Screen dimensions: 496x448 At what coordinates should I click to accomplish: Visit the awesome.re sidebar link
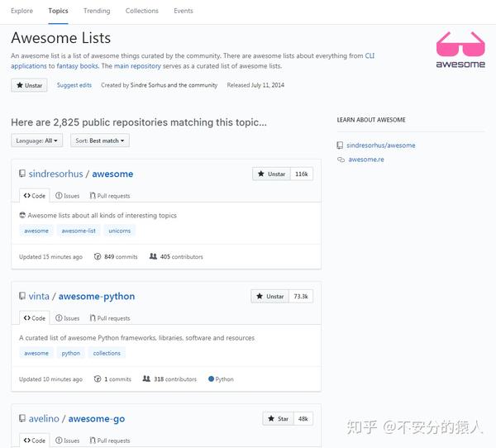click(x=366, y=160)
